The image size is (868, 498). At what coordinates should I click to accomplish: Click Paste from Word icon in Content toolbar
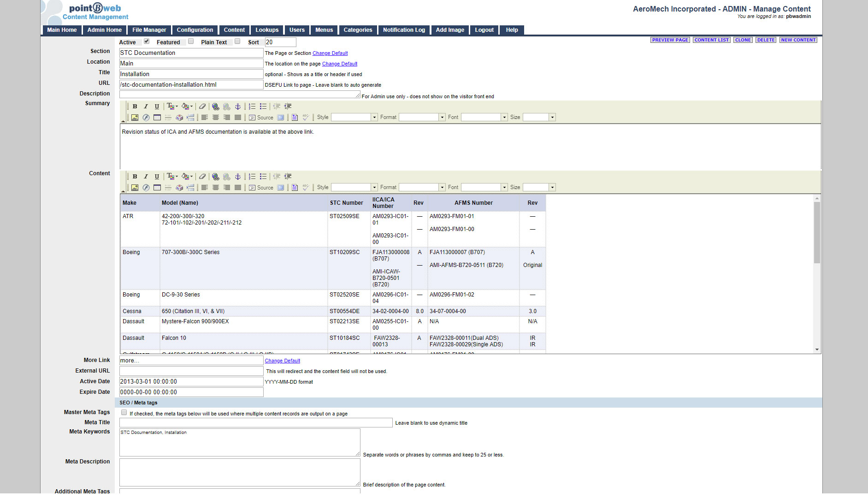(x=295, y=188)
